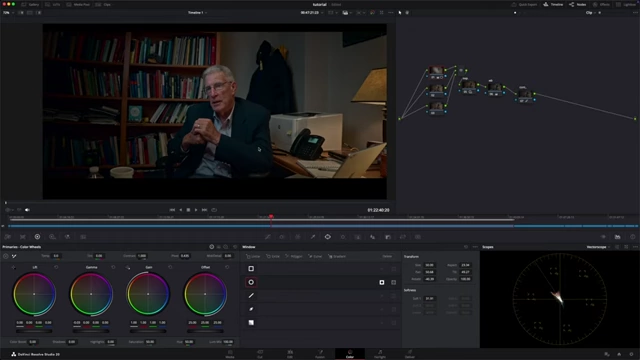Image resolution: width=640 pixels, height=360 pixels.
Task: Jump to the last frame in viewer
Action: pyautogui.click(x=204, y=210)
